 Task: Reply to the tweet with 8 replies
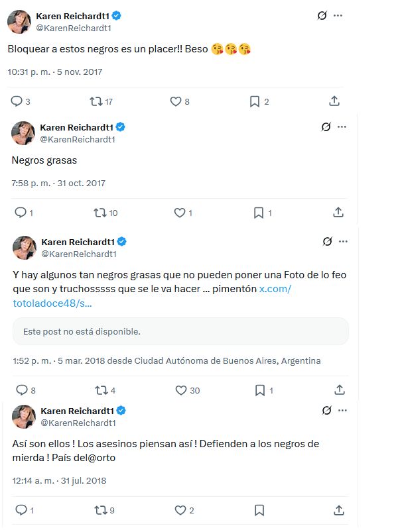click(x=21, y=390)
